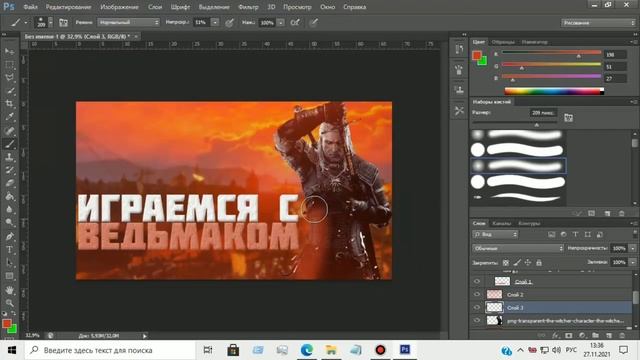640x360 pixels.
Task: Open File Explorer from taskbar
Action: pyautogui.click(x=331, y=350)
